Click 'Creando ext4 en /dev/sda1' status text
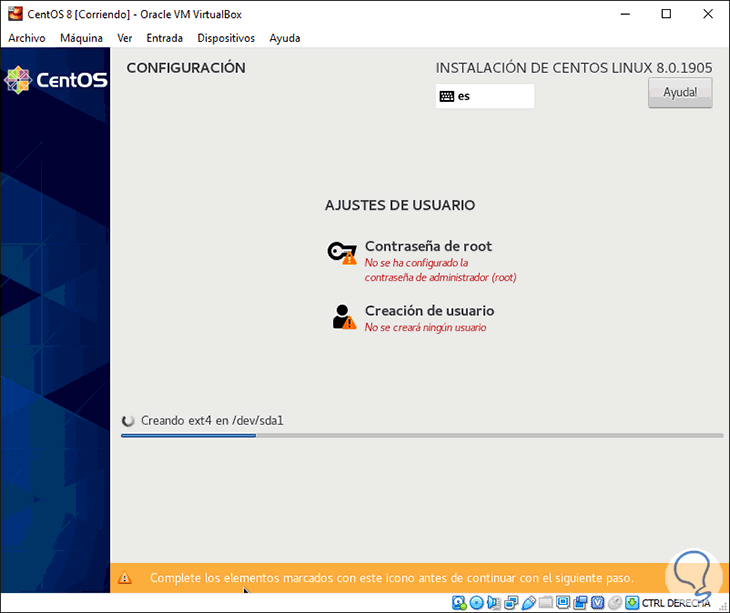The image size is (730, 613). [212, 421]
